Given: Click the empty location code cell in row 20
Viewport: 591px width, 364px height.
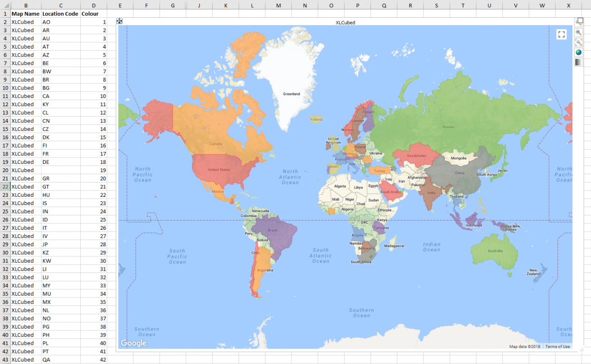Looking at the screenshot, I should click(61, 170).
